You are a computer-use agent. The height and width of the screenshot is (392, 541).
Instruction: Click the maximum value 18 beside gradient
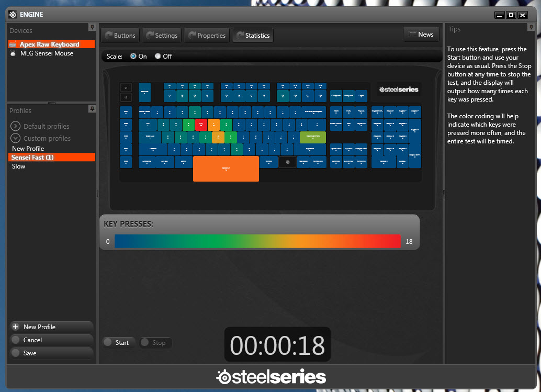[409, 242]
